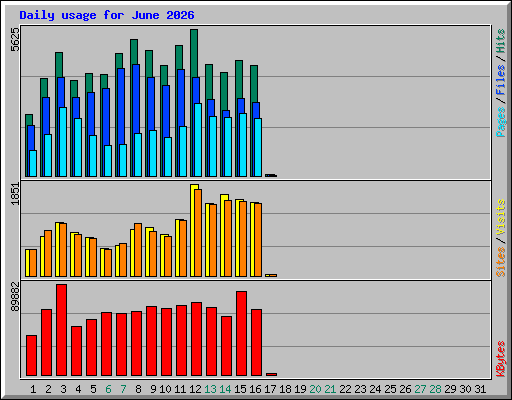Select day label "25" on the axis
Screen dimensions: 512x400
point(390,389)
